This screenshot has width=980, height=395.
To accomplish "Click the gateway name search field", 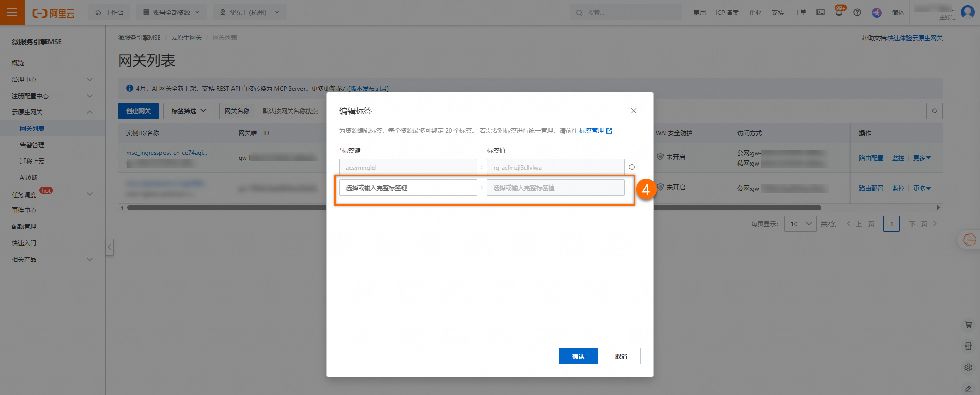I will [291, 111].
